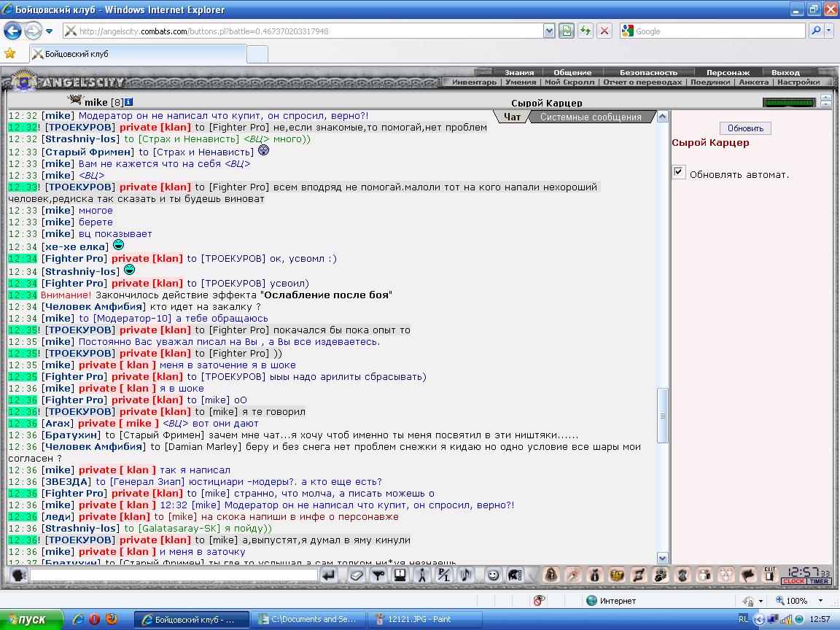Go back with the browser Back arrow
This screenshot has width=840, height=630.
[13, 31]
